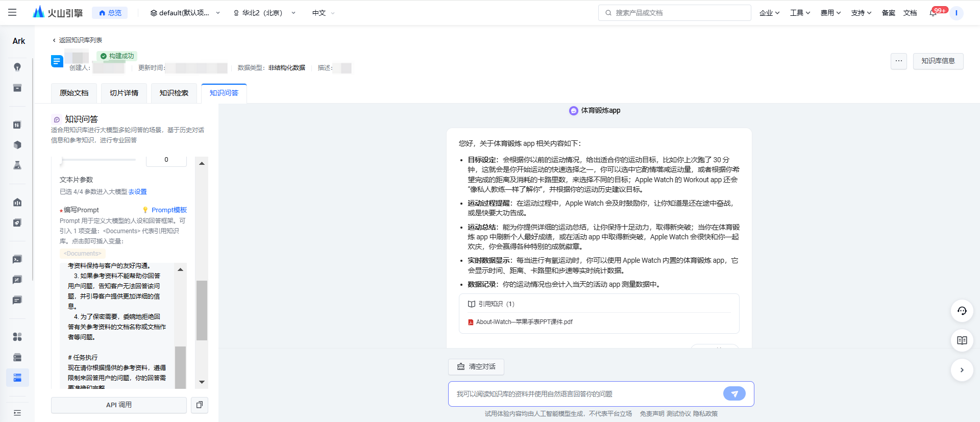Viewport: 980px width, 422px height.
Task: Switch to the 切片详情 tab
Action: click(x=124, y=93)
